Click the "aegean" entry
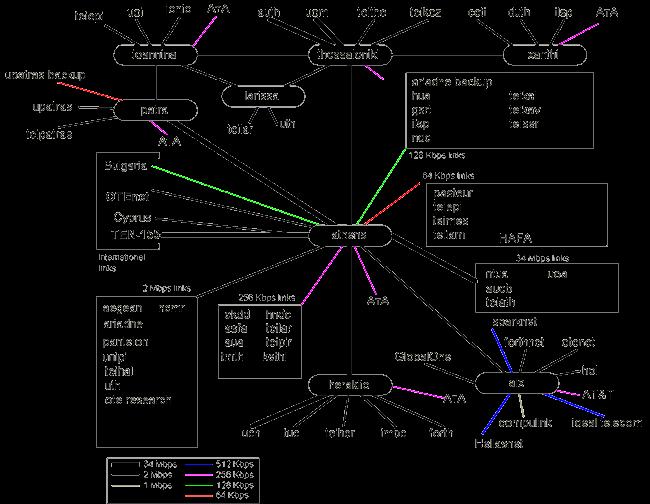The image size is (650, 504). tap(122, 308)
